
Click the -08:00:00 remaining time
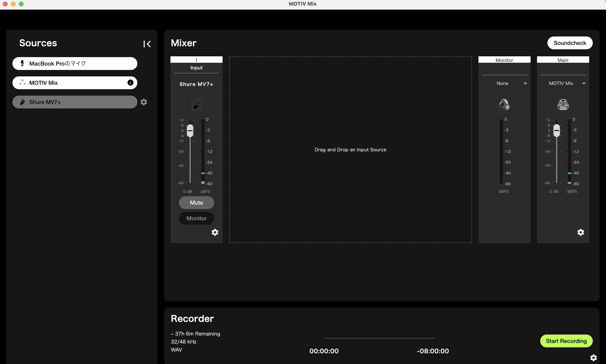[x=433, y=351]
